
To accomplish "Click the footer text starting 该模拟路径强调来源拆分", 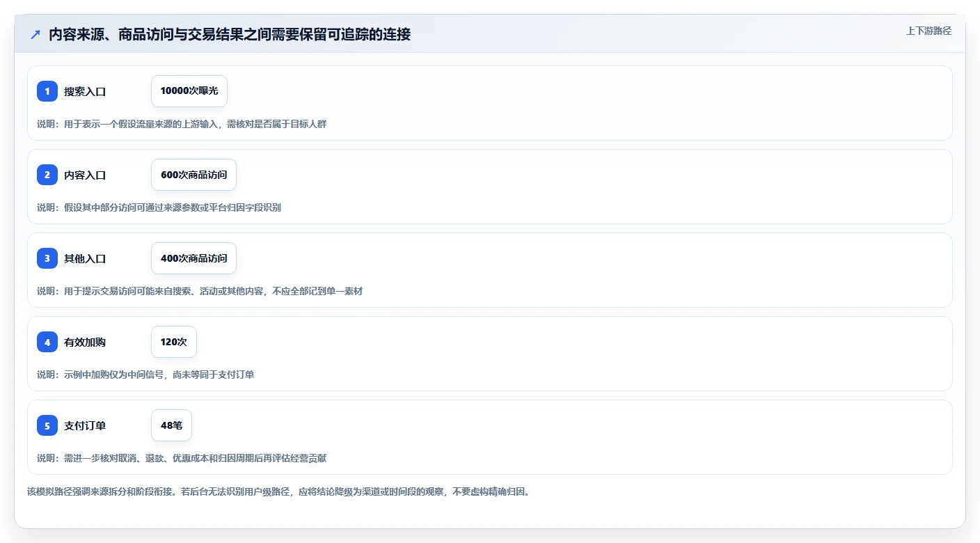I will pos(278,491).
